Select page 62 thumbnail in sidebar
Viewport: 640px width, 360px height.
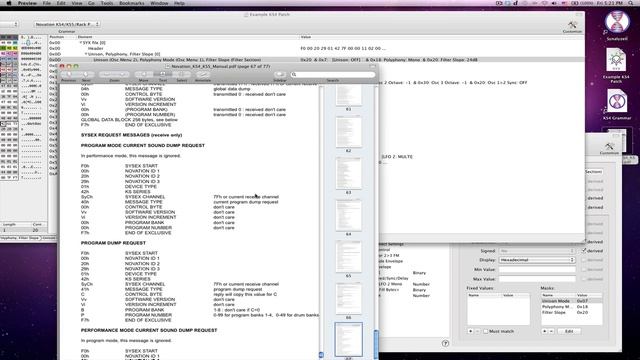coord(348,131)
